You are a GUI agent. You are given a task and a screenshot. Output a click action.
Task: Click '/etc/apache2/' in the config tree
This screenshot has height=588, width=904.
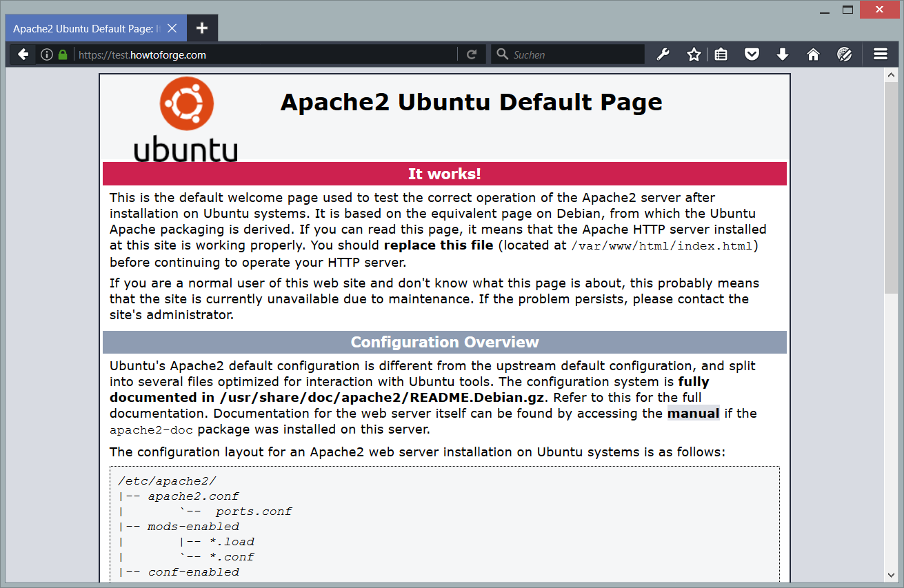coord(168,481)
